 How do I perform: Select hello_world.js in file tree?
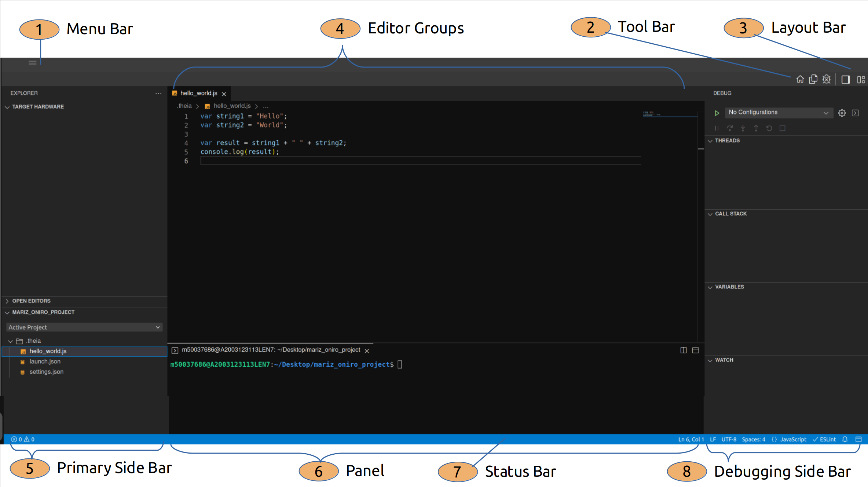(x=84, y=351)
